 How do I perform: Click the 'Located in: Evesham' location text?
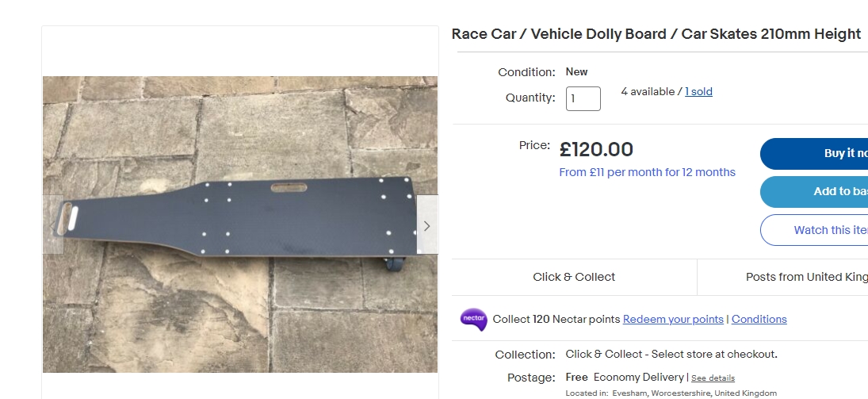[x=671, y=393]
